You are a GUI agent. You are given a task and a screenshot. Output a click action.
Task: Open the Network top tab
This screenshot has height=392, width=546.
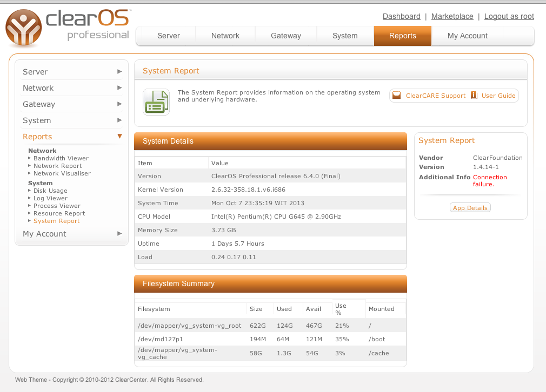click(x=225, y=36)
